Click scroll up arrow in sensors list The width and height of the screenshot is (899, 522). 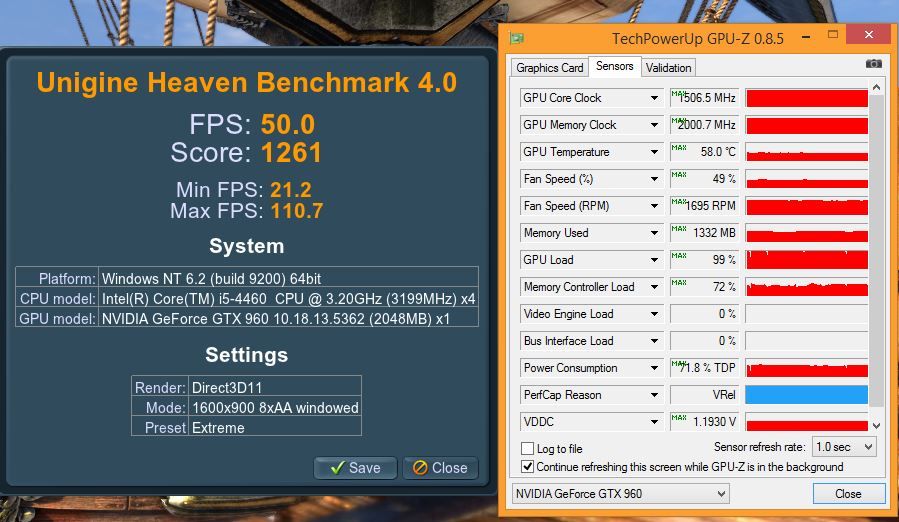pos(876,87)
